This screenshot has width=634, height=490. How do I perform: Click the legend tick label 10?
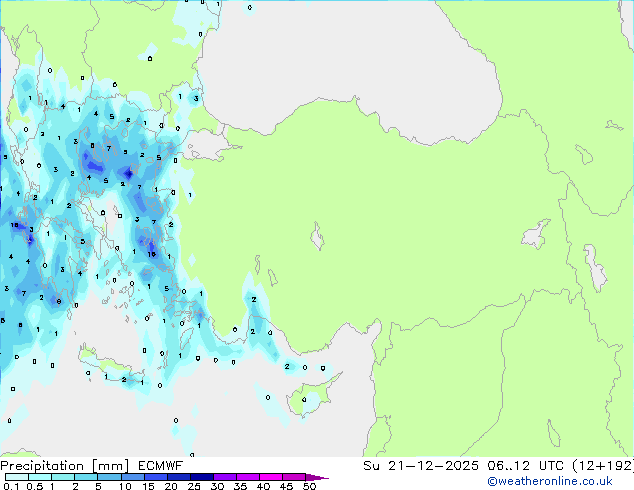123,486
